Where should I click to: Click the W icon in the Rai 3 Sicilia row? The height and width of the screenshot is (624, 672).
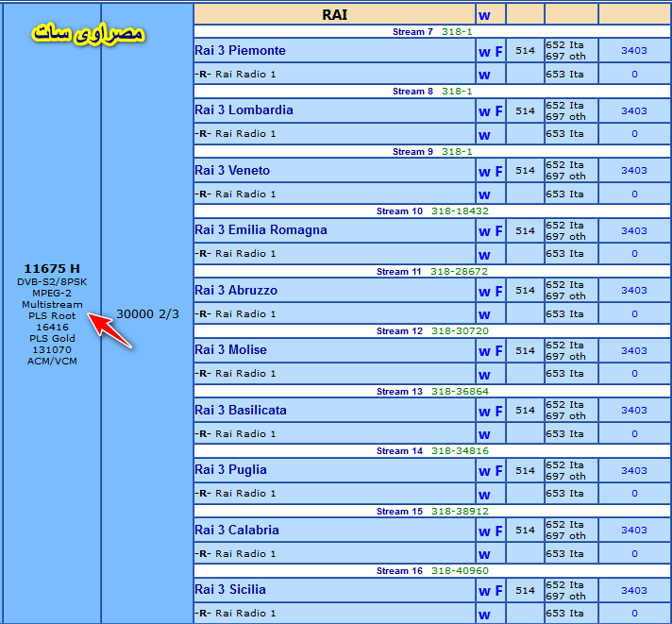pos(484,591)
